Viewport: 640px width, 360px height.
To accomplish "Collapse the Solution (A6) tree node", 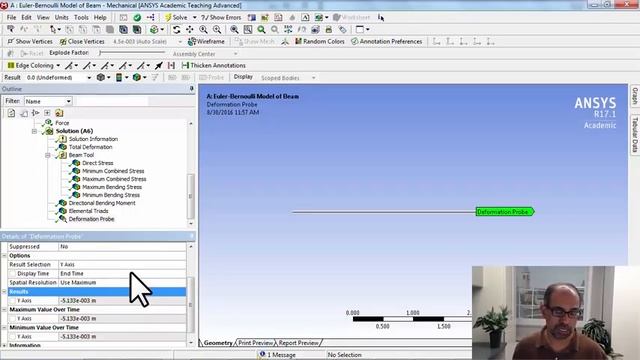I will (x=35, y=131).
